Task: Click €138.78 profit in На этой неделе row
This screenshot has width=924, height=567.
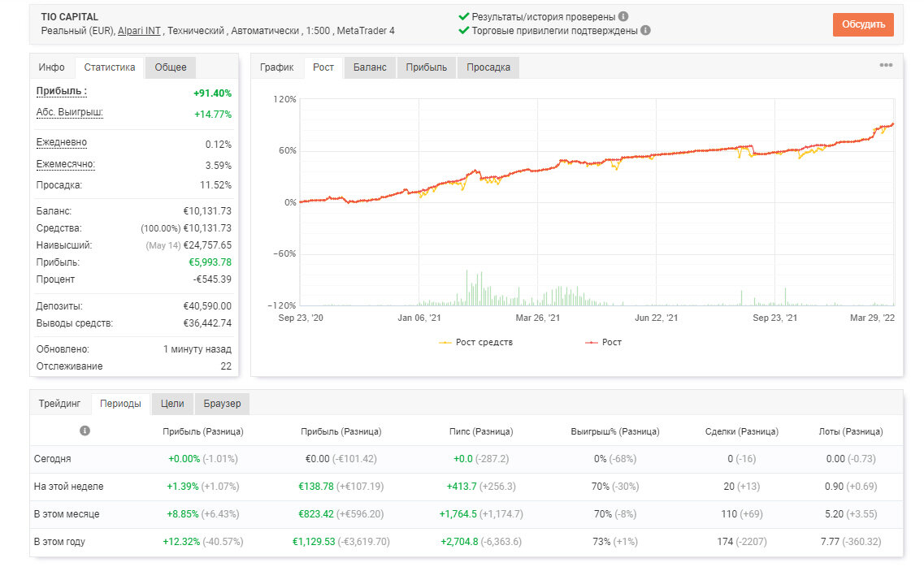Action: (x=316, y=487)
